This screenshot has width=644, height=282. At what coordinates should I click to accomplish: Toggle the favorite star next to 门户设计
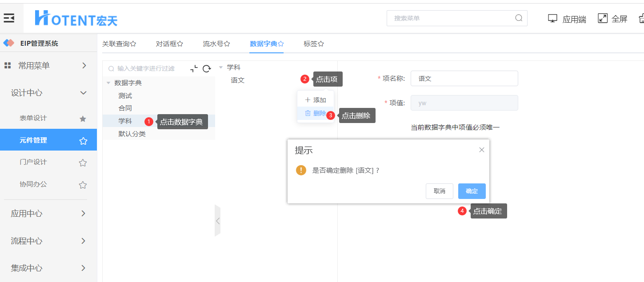point(83,163)
